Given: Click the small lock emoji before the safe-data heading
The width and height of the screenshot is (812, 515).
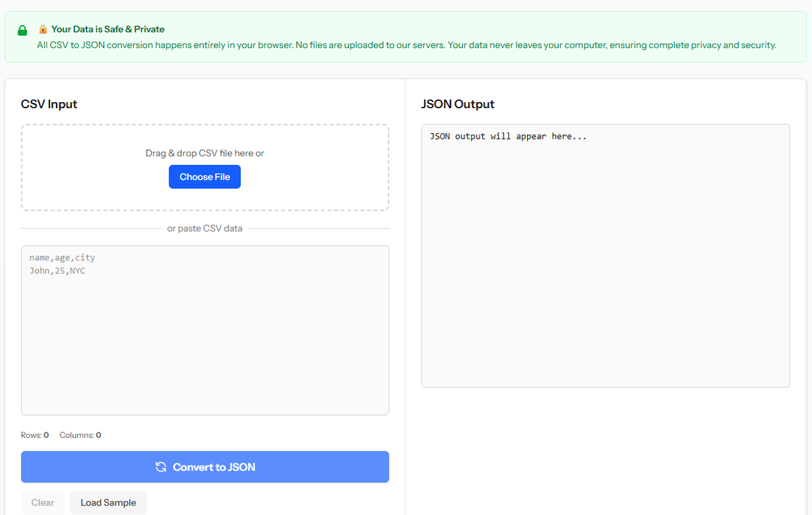Looking at the screenshot, I should pyautogui.click(x=43, y=29).
